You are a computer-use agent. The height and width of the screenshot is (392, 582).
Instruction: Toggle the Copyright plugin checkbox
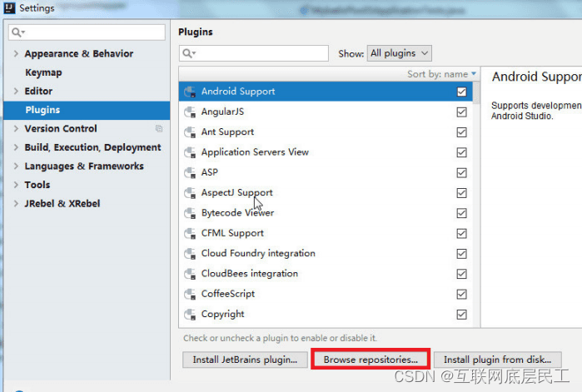(462, 314)
